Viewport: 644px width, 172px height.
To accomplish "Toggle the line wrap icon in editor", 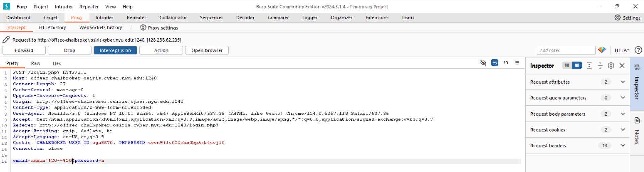I will 494,63.
